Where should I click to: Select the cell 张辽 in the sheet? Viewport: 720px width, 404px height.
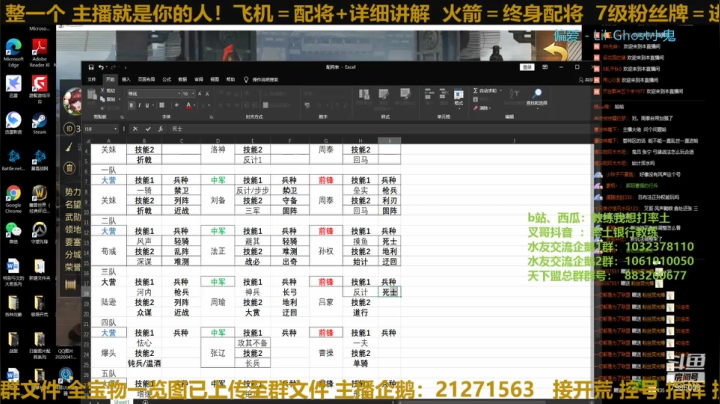218,353
